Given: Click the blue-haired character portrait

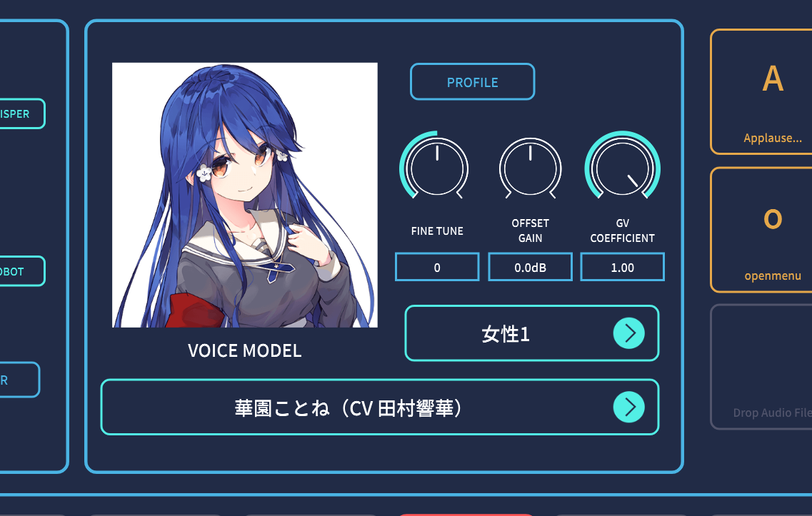Looking at the screenshot, I should click(x=245, y=195).
